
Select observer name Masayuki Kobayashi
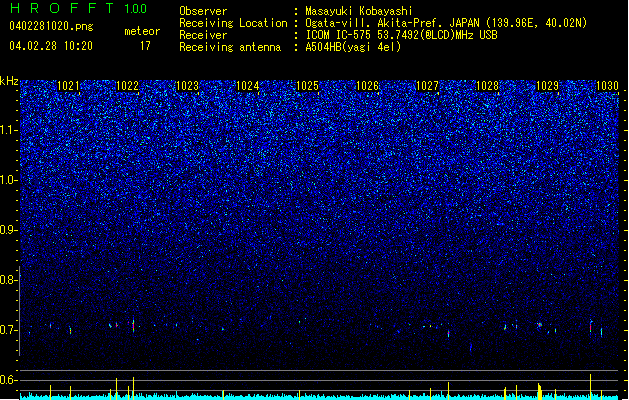click(x=359, y=11)
